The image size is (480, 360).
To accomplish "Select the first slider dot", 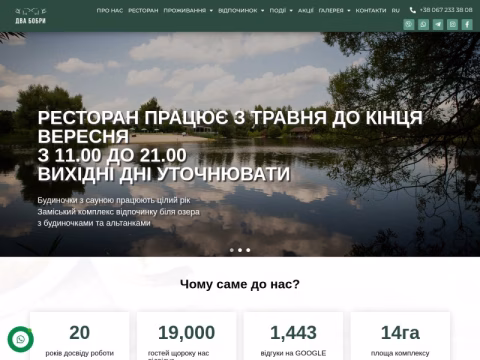I will click(232, 250).
